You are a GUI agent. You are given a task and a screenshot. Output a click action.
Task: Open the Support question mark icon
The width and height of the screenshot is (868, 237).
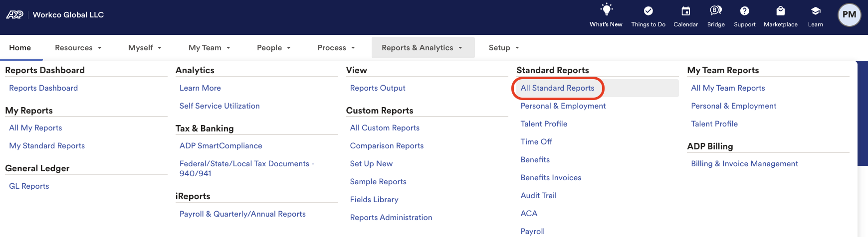pos(745,11)
